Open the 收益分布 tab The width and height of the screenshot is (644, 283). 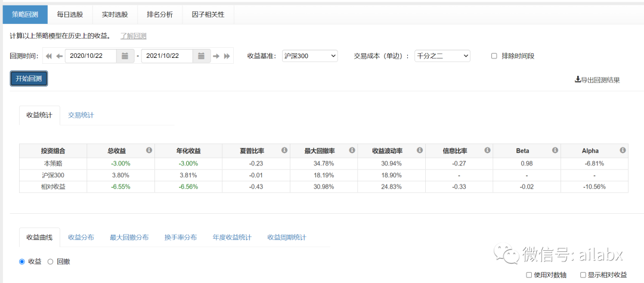click(x=81, y=238)
